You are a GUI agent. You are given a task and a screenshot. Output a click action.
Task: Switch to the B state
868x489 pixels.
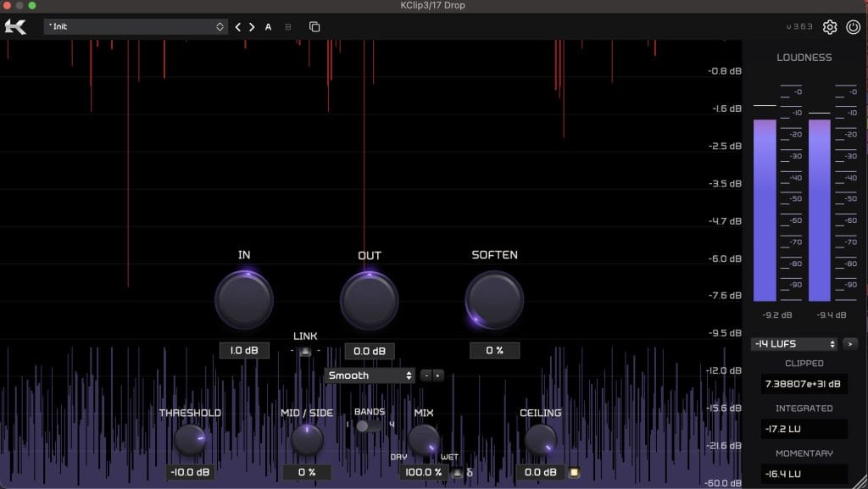[288, 27]
